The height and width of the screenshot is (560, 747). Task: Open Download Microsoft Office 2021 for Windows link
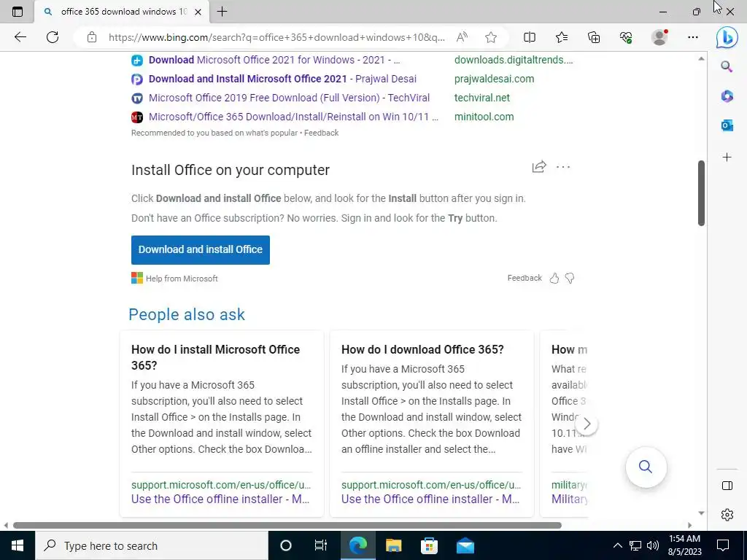(274, 60)
